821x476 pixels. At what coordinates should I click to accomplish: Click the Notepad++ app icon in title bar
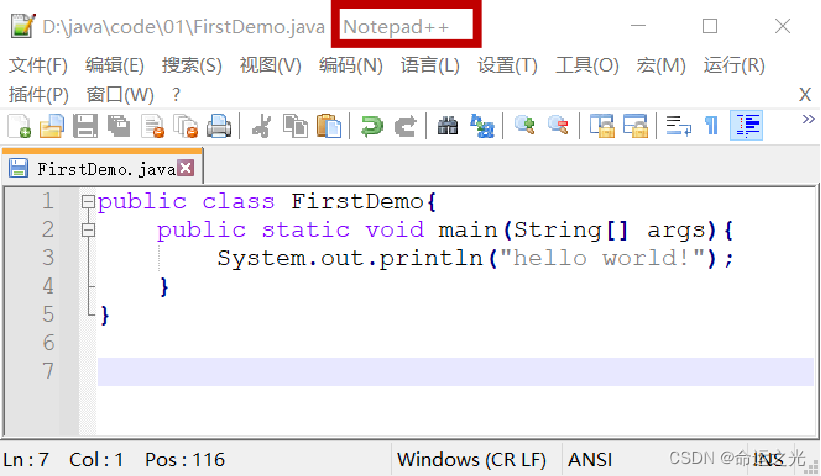(23, 26)
